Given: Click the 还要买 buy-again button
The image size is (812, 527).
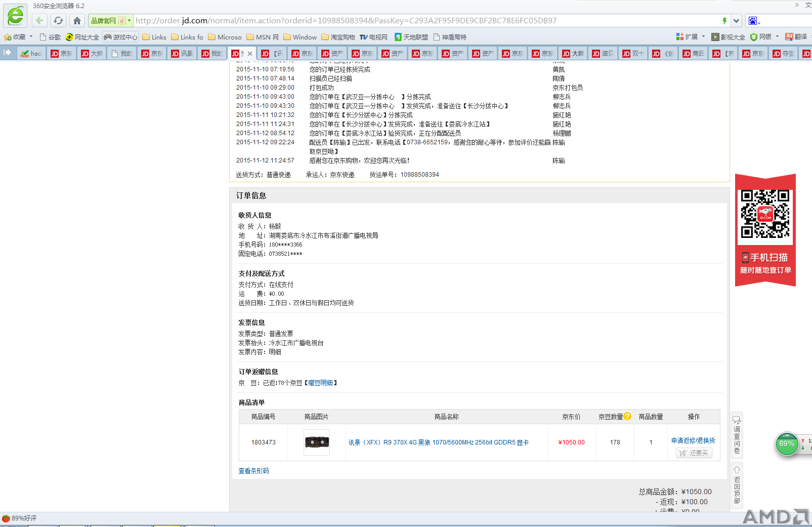Looking at the screenshot, I should 694,453.
